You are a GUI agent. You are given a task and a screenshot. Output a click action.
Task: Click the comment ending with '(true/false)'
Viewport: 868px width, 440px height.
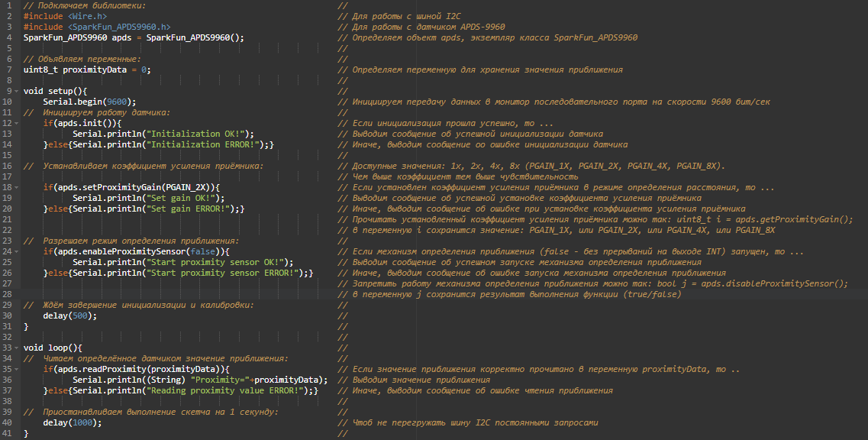(x=509, y=294)
